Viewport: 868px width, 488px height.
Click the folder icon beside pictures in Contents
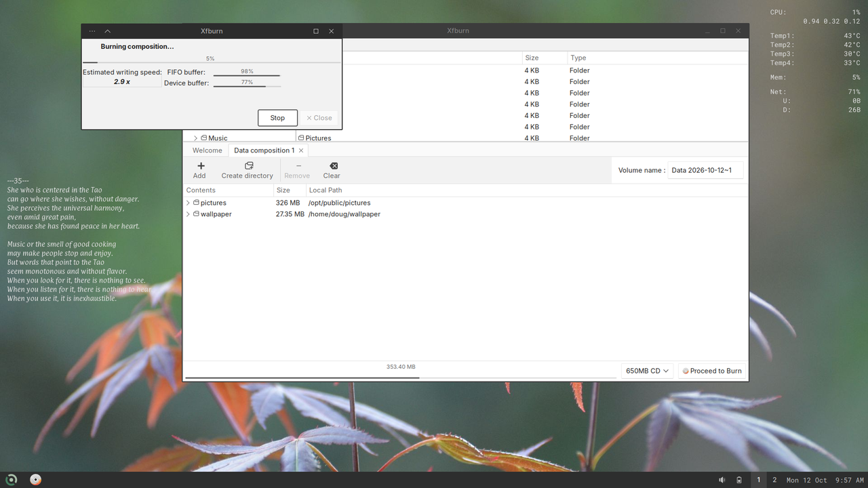point(196,203)
